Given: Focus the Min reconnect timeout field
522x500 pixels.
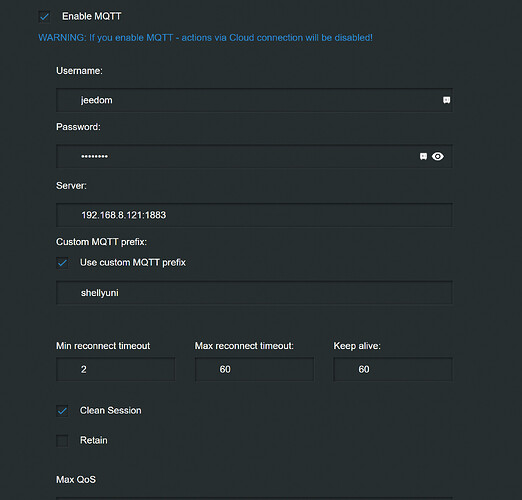Looking at the screenshot, I should pos(115,369).
